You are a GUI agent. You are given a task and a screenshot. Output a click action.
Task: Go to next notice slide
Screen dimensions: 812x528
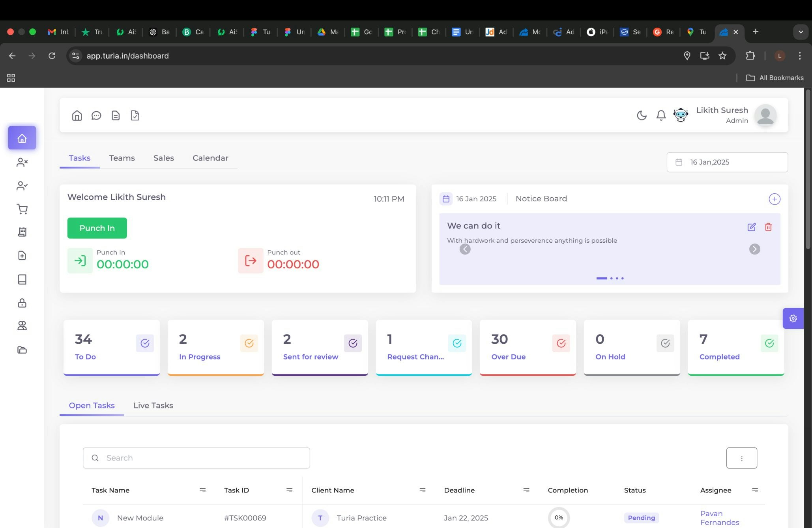click(x=754, y=249)
